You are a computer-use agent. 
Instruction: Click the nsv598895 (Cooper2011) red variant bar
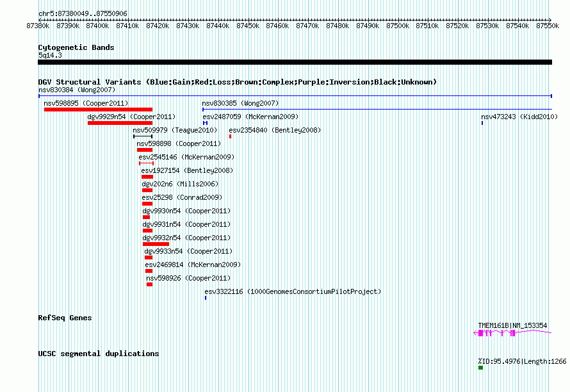coord(98,110)
